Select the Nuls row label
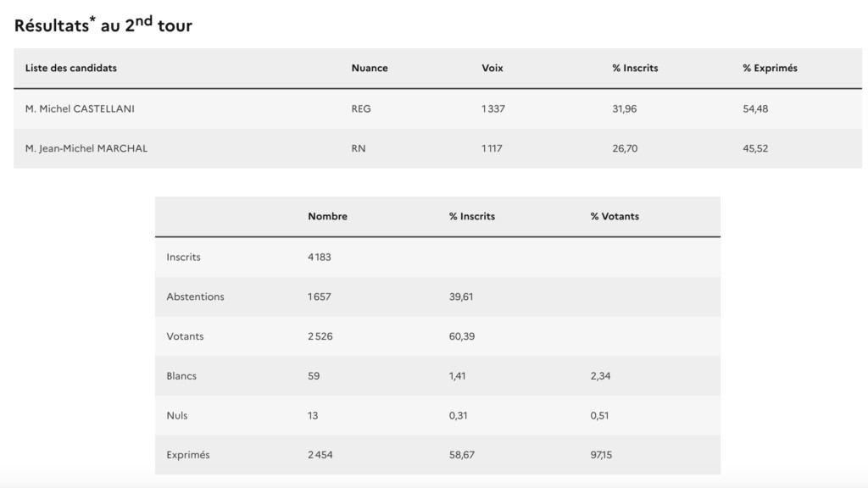This screenshot has width=868, height=488. [177, 415]
